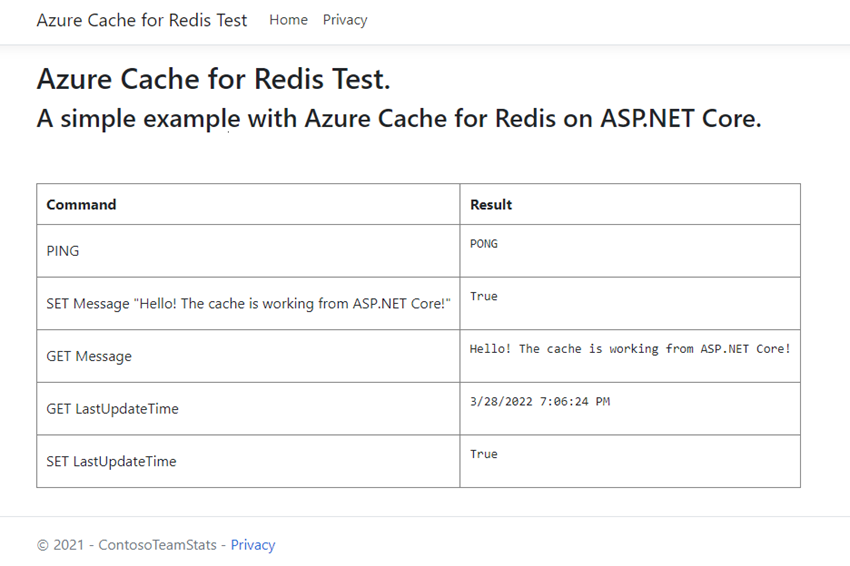
Task: Click the PONG result text
Action: click(484, 244)
